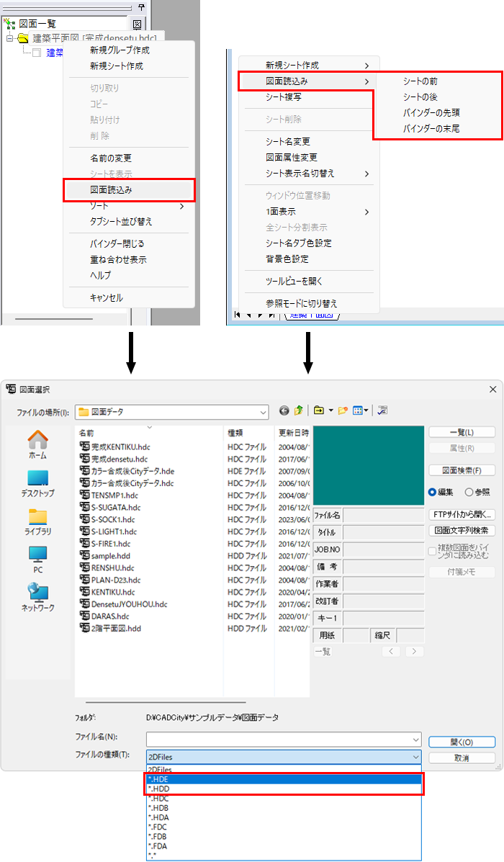Click the 図面選択 dialog title icon
The image size is (504, 862).
(11, 389)
